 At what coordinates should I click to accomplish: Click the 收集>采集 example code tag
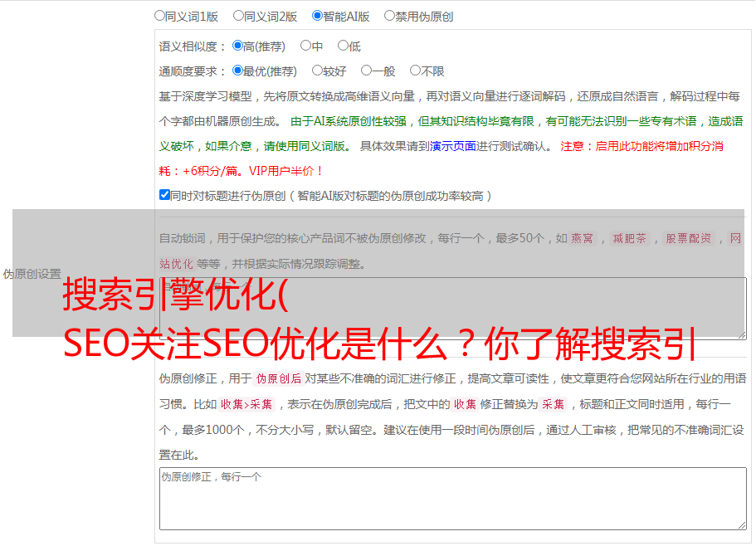pyautogui.click(x=246, y=405)
